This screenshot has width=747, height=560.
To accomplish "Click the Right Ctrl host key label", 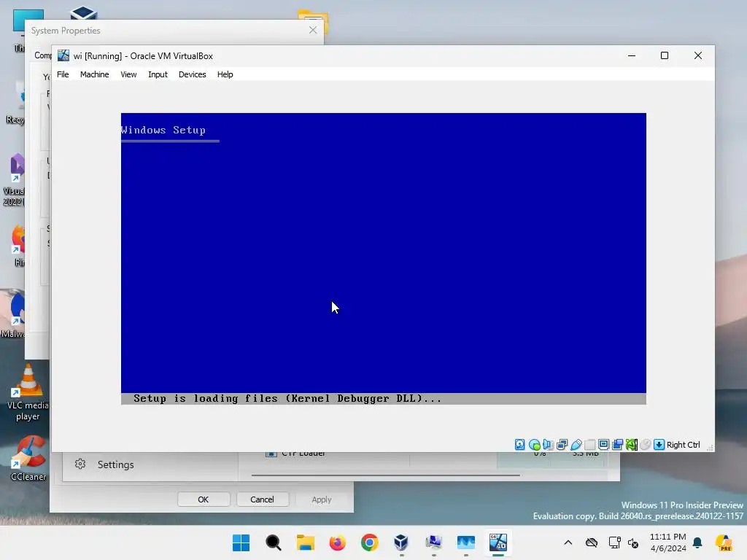I will [x=683, y=445].
